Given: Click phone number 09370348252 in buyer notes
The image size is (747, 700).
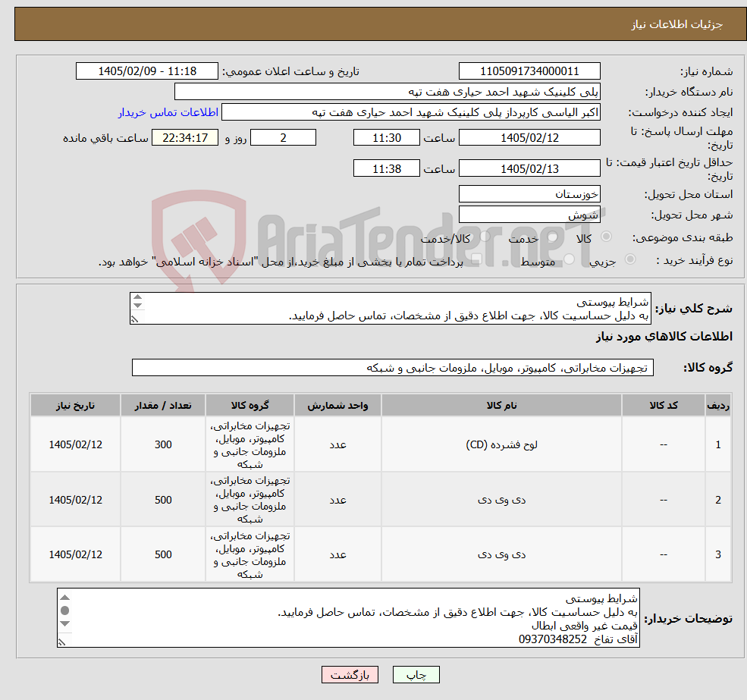Looking at the screenshot, I should click(x=553, y=639).
